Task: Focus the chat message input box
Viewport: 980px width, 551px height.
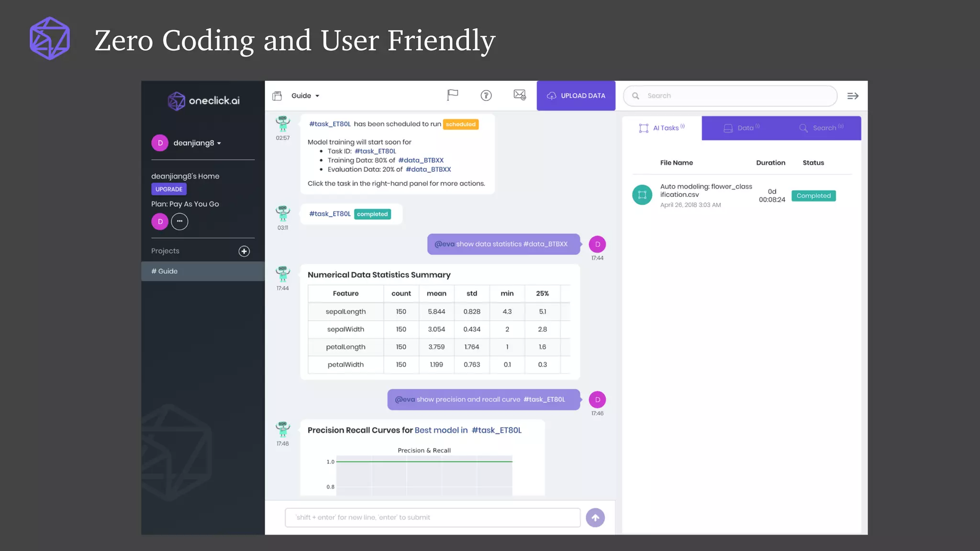Action: pos(432,518)
